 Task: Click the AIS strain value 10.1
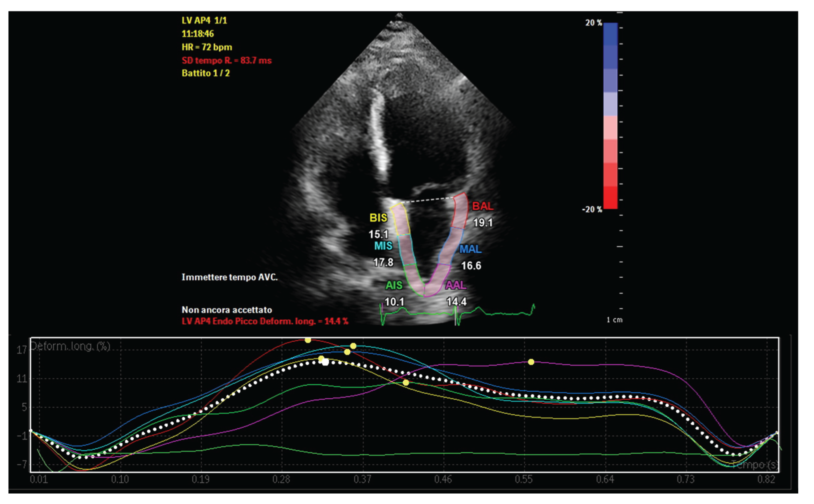[x=394, y=302]
